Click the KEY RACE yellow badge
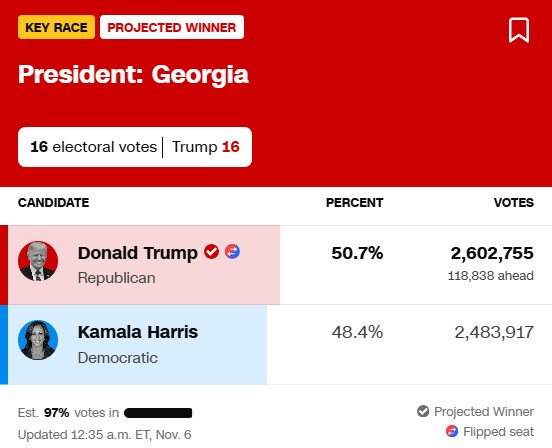 (56, 27)
